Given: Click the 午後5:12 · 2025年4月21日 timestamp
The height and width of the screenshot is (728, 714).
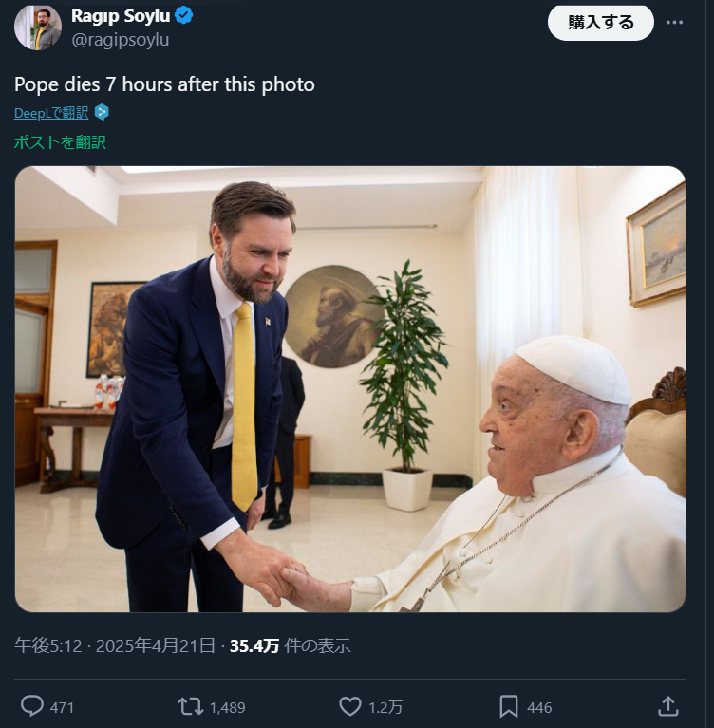Looking at the screenshot, I should click(114, 646).
